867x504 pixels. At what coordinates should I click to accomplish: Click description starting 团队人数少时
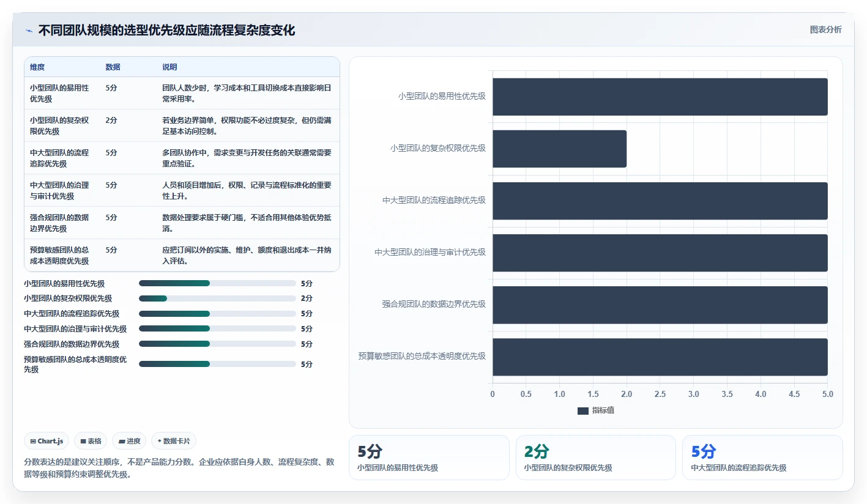247,93
